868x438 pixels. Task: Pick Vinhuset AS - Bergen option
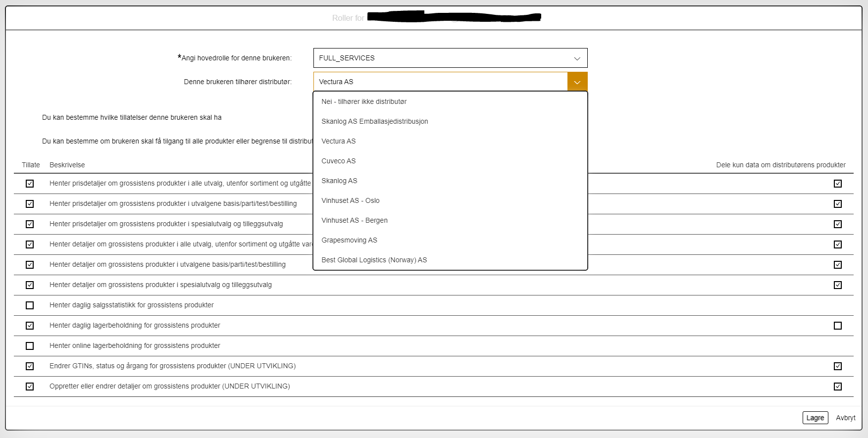(354, 220)
